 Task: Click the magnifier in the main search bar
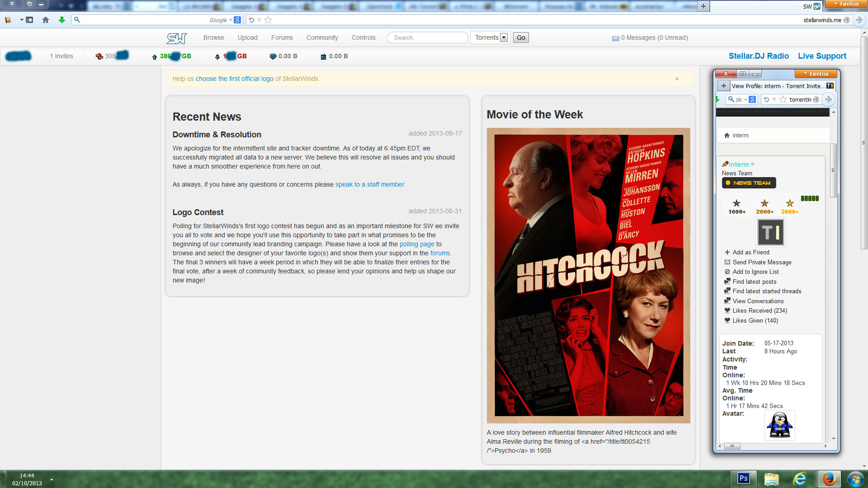click(77, 20)
